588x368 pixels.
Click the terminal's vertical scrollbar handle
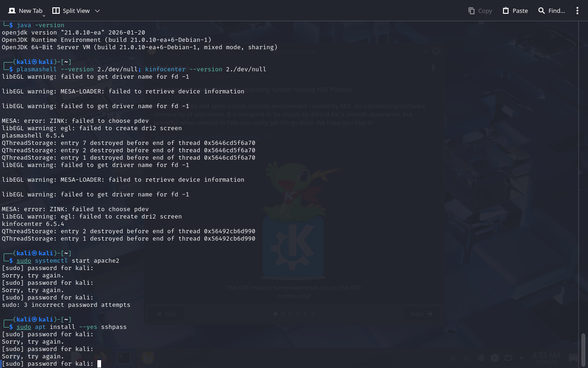click(x=583, y=350)
